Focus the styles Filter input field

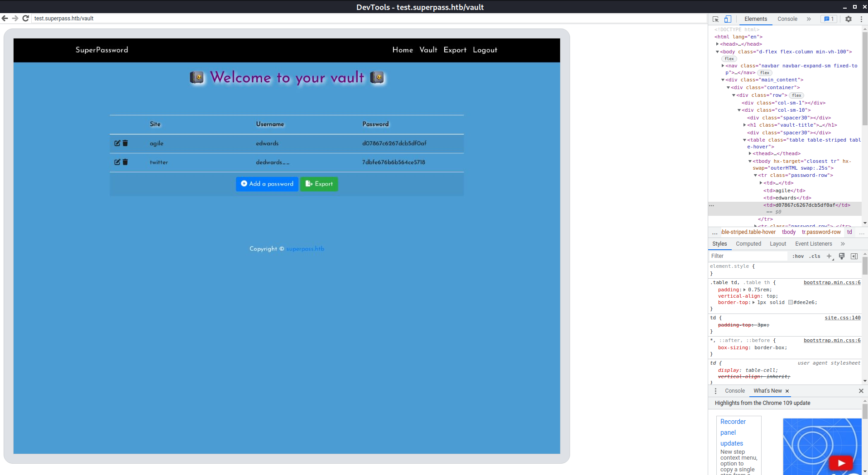(x=747, y=256)
